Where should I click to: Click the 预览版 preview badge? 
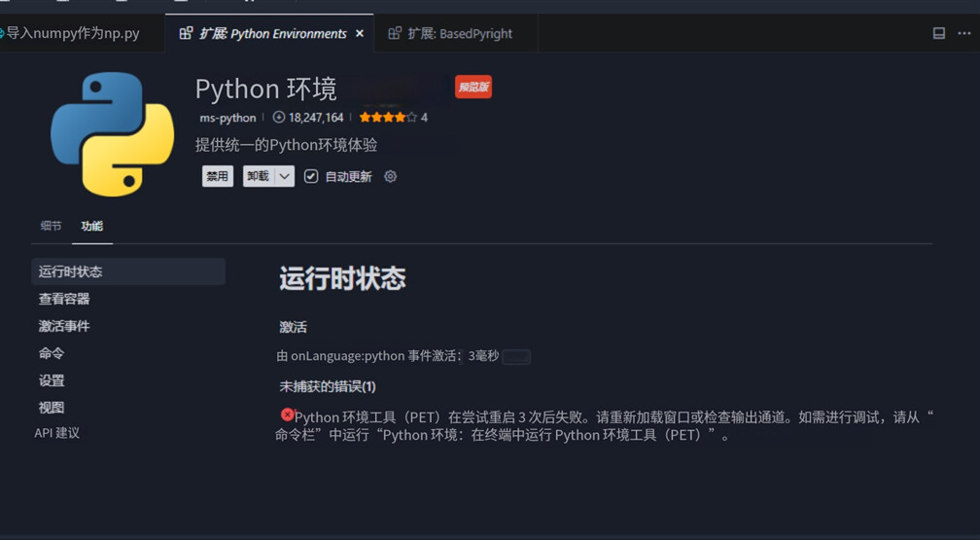click(473, 88)
